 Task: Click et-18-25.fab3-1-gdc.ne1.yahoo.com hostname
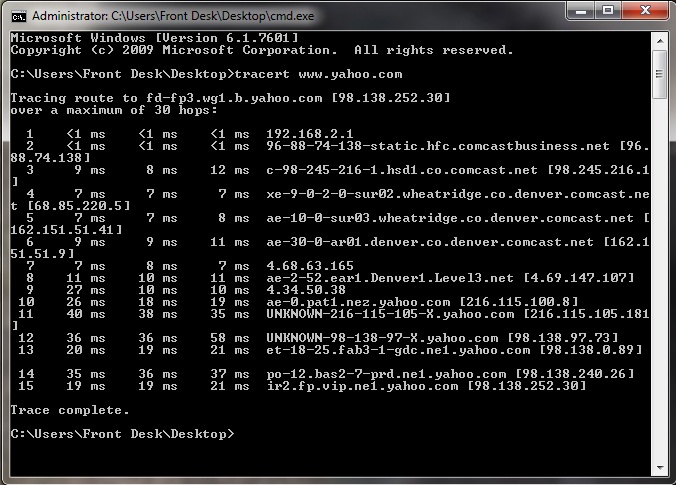(x=398, y=350)
